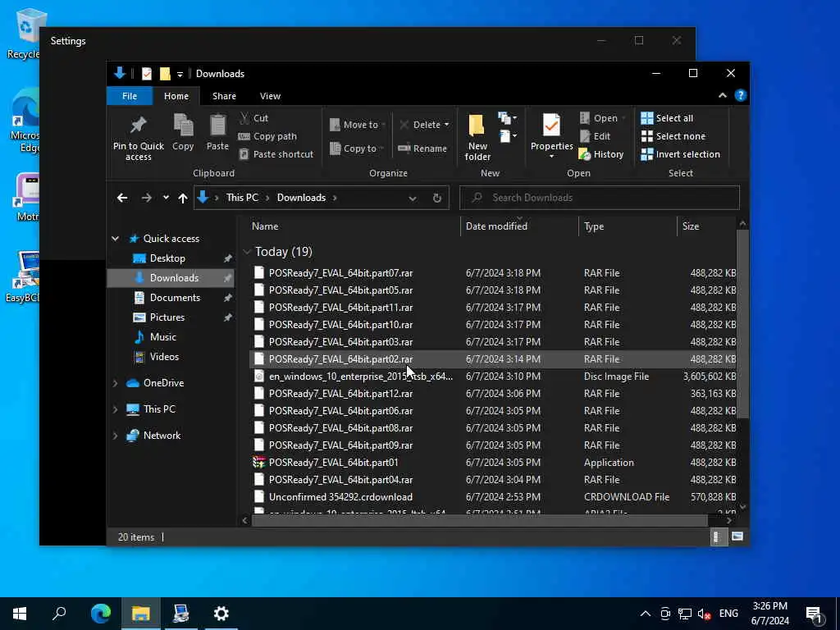Click Copy path in Clipboard group
840x630 pixels.
point(267,136)
